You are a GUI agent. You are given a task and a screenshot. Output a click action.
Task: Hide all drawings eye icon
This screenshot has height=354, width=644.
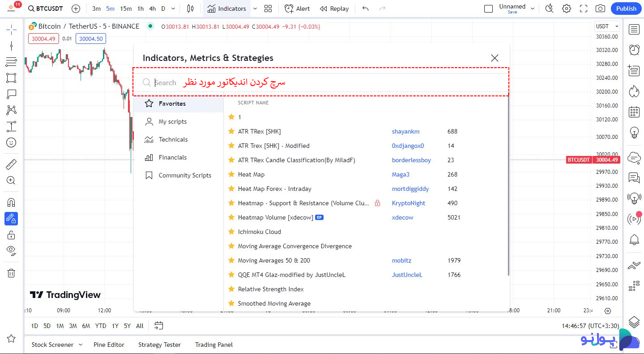point(11,250)
